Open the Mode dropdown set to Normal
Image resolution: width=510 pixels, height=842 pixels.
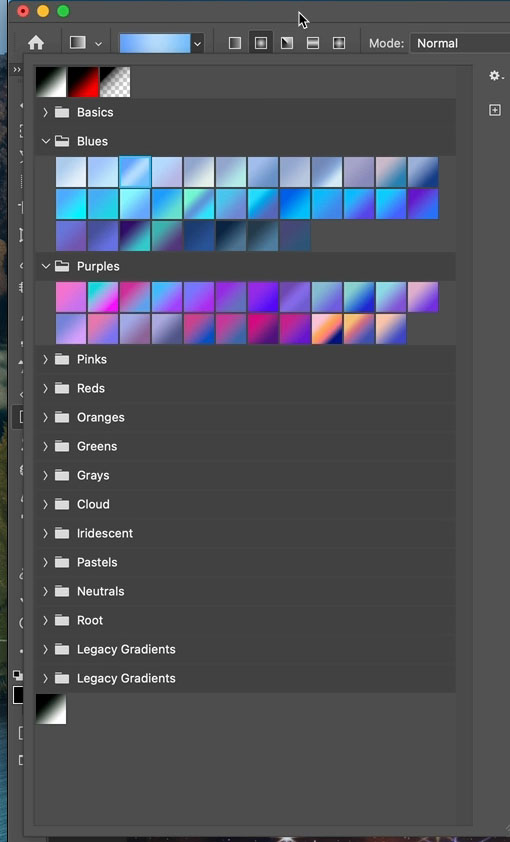point(460,43)
